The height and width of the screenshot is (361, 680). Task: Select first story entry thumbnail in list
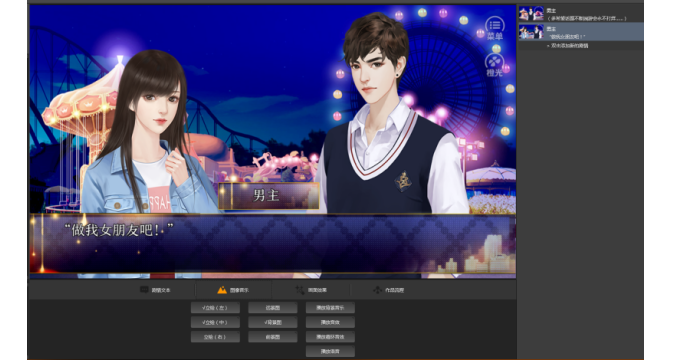pos(531,13)
